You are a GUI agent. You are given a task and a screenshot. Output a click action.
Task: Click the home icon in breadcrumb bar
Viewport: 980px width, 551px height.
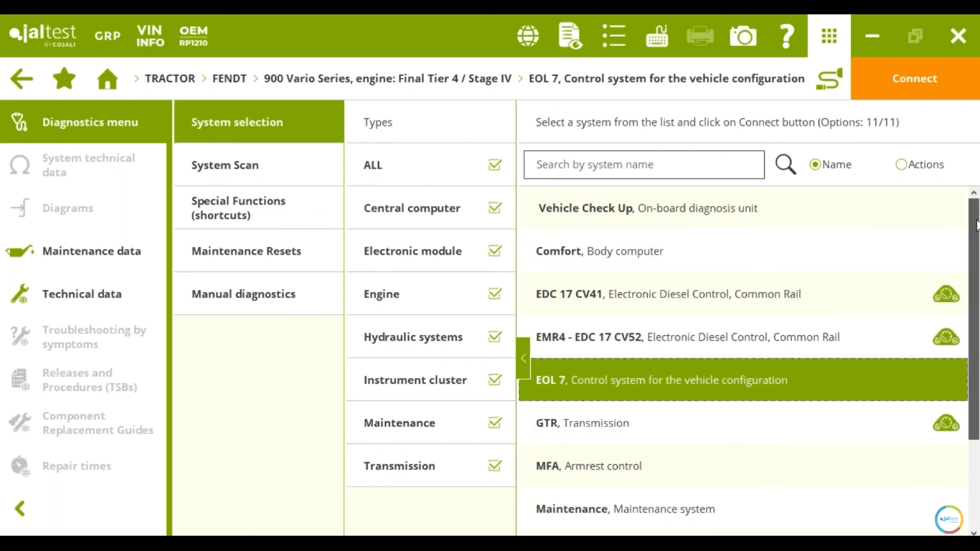(108, 79)
